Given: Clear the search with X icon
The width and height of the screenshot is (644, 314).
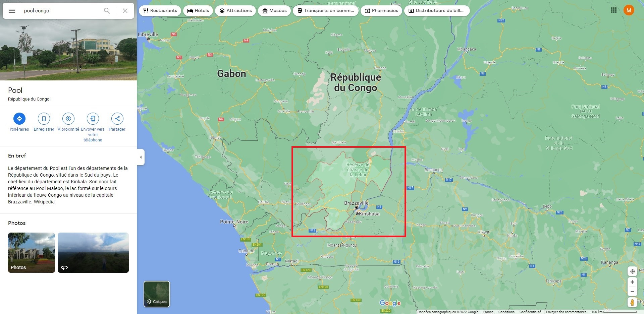Looking at the screenshot, I should (x=125, y=11).
